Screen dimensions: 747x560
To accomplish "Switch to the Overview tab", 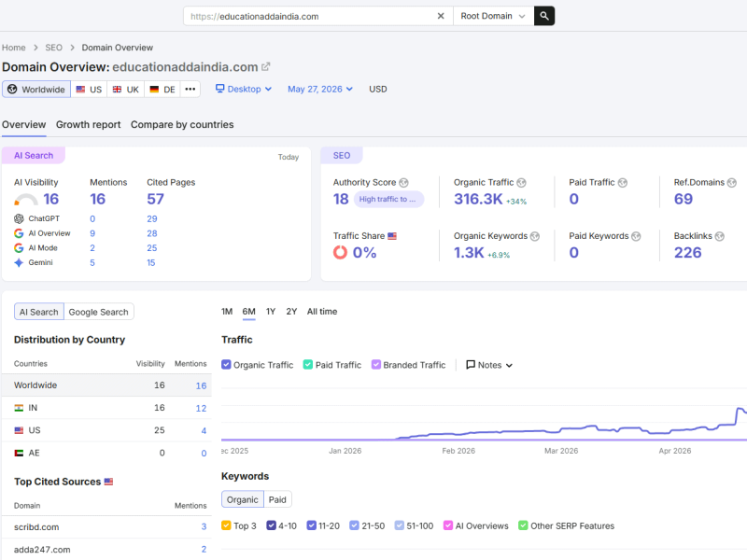I will pos(24,125).
